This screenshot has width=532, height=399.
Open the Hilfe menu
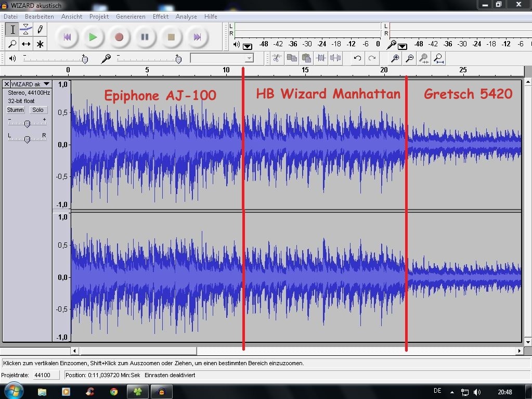pos(211,16)
